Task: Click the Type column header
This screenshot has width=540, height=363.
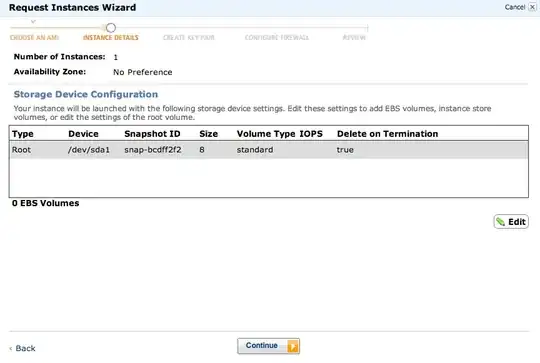Action: click(x=23, y=134)
